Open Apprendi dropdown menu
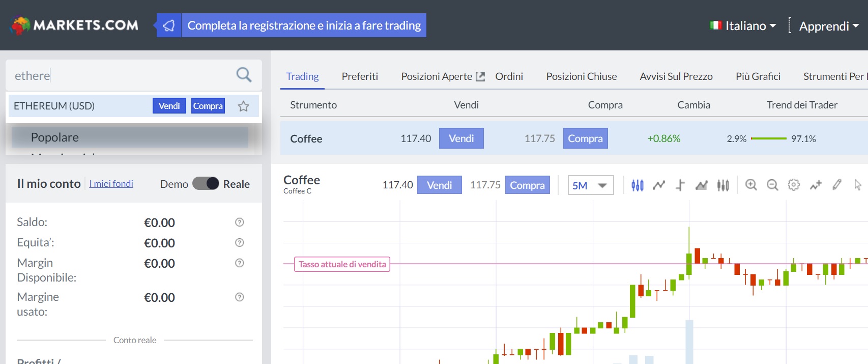The image size is (868, 364). point(829,26)
